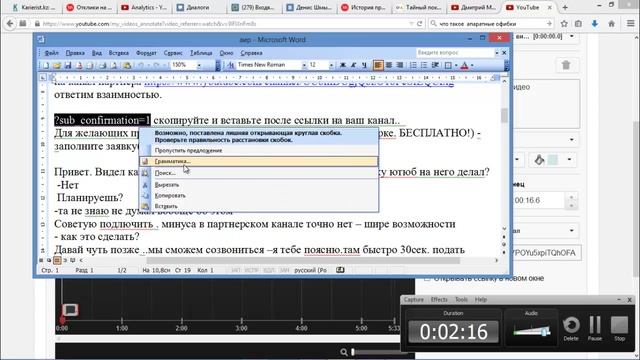Open the Файл menu in Word
The image size is (640, 360).
click(51, 53)
